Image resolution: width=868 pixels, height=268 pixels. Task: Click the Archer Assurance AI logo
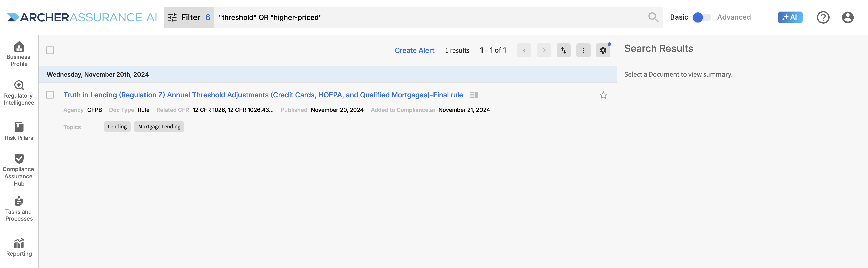(x=82, y=17)
